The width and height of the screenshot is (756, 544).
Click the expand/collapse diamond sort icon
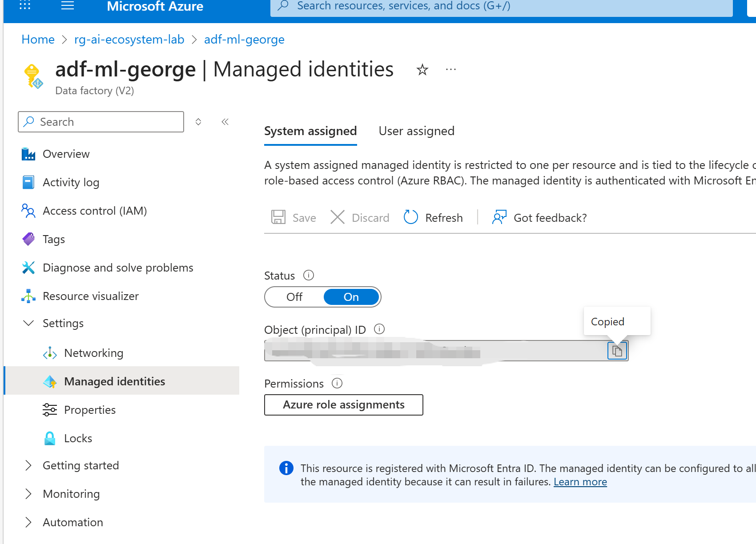pyautogui.click(x=198, y=122)
